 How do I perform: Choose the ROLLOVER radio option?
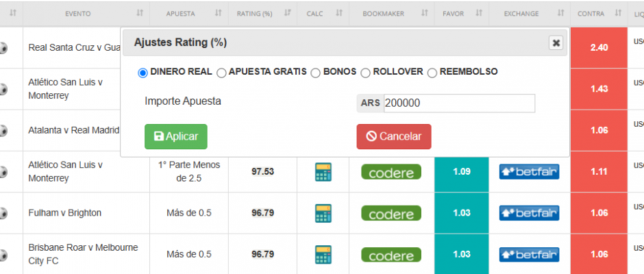coord(366,72)
